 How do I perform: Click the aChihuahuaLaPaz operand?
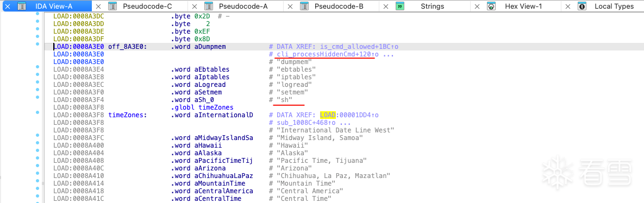click(x=224, y=175)
